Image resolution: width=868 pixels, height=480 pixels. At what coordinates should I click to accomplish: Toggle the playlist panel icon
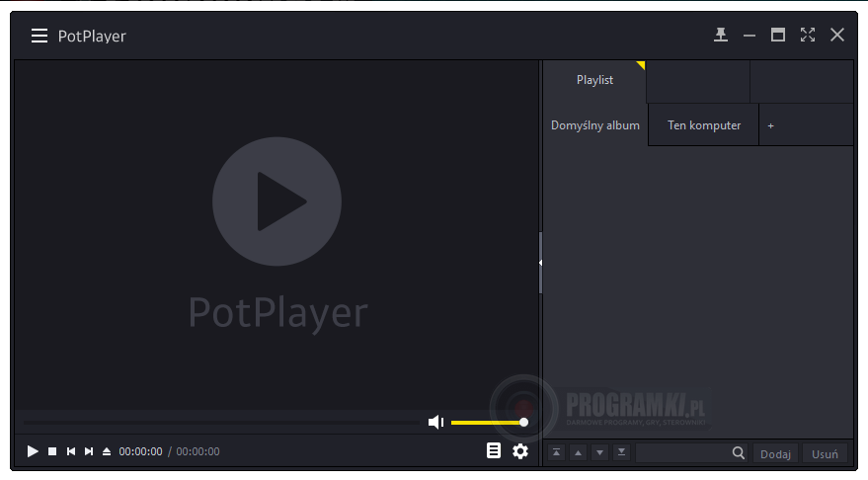[x=493, y=450]
